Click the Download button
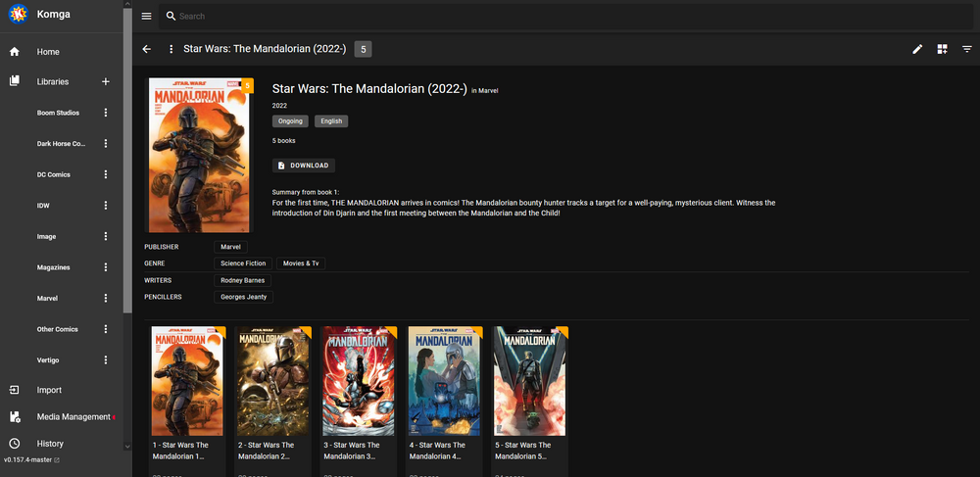 [x=304, y=166]
